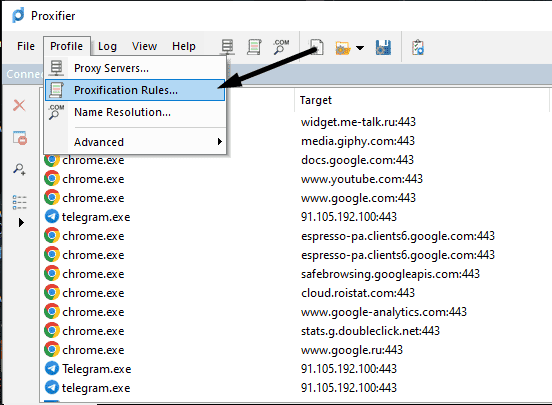Click target www.youtube.com:443
Screen dimensions: 552x405
tap(362, 179)
